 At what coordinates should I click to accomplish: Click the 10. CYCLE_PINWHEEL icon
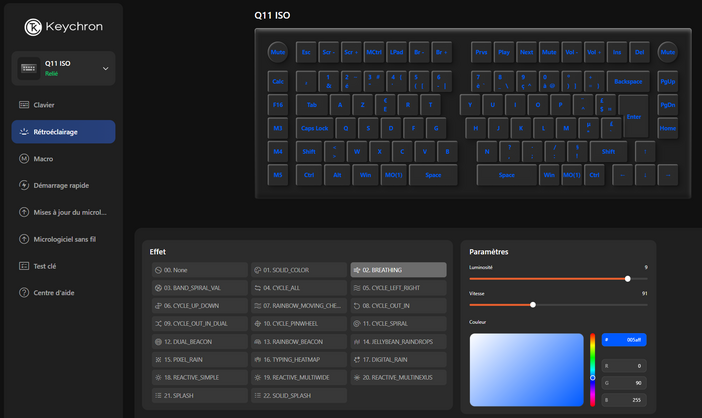pyautogui.click(x=257, y=324)
